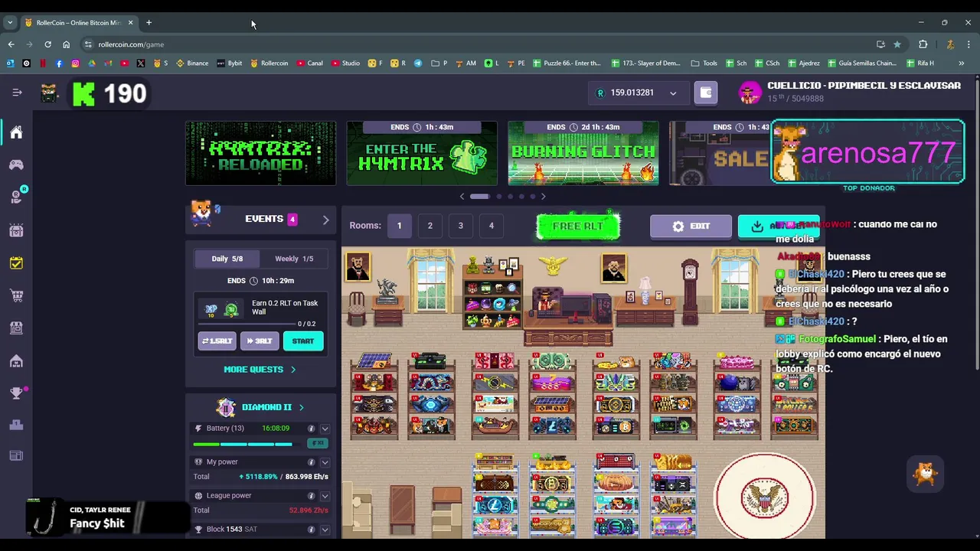Open the Store cart sidebar icon
Viewport: 980px width, 551px height.
click(x=16, y=295)
